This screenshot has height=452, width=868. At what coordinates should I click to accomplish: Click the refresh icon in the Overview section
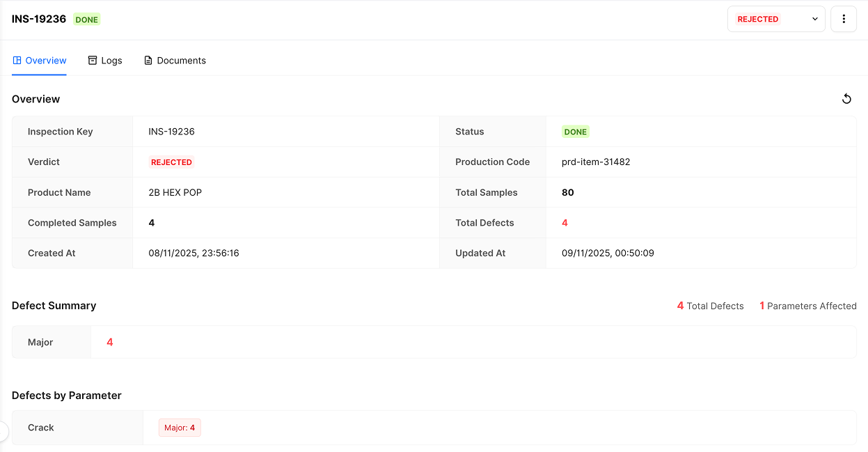pos(846,99)
